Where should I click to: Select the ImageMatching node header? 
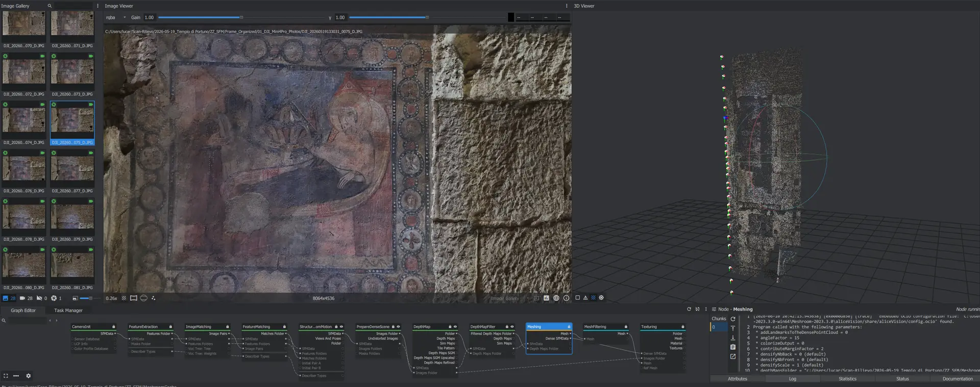click(207, 327)
